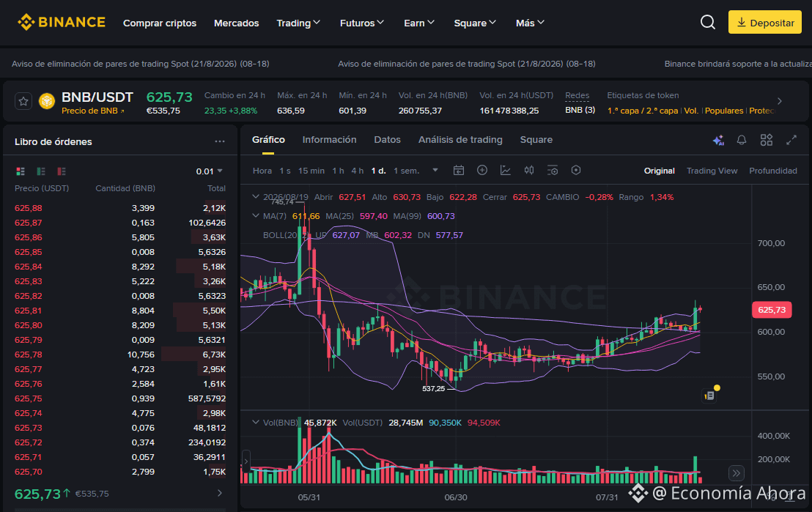
Task: Switch to Información tab
Action: (329, 140)
